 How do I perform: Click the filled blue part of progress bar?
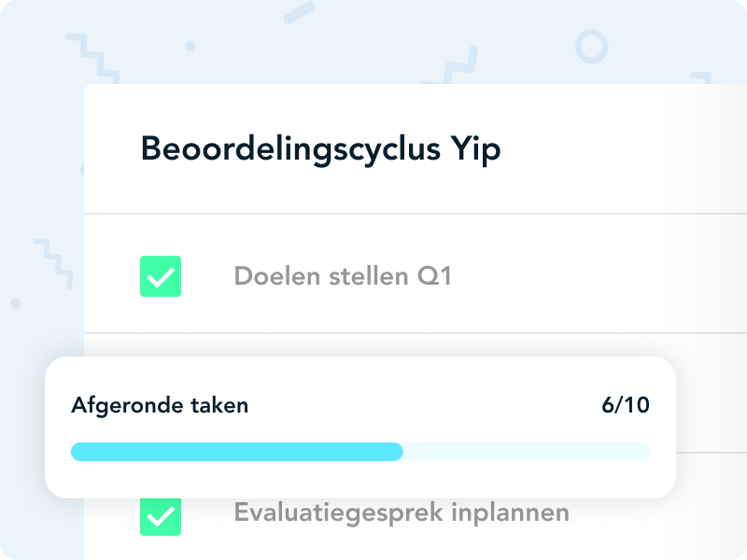tap(233, 452)
